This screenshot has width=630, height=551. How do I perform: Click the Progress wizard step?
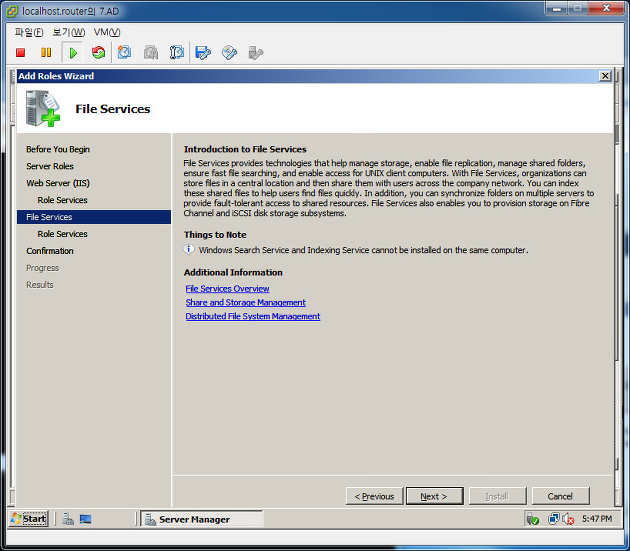[x=43, y=268]
